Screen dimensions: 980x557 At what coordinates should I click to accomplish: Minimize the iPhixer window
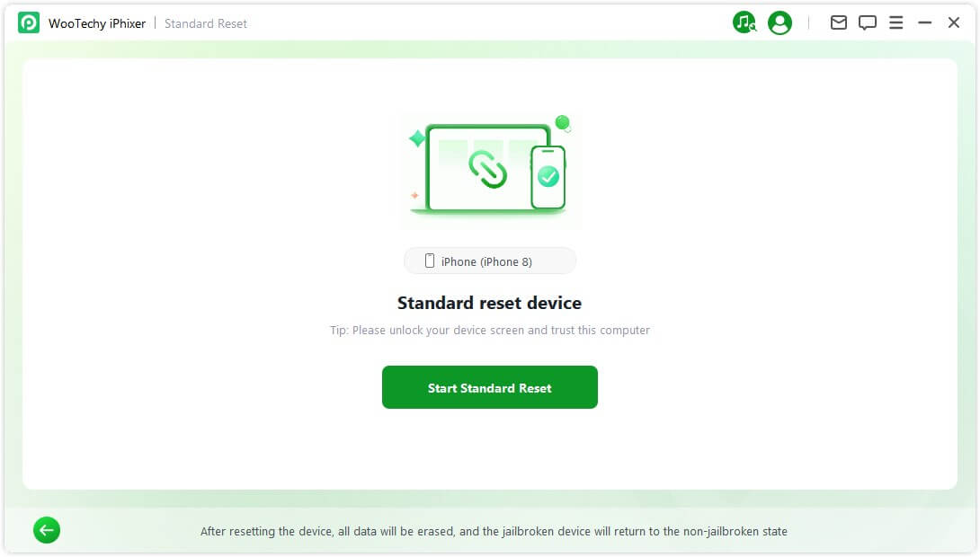(x=923, y=22)
